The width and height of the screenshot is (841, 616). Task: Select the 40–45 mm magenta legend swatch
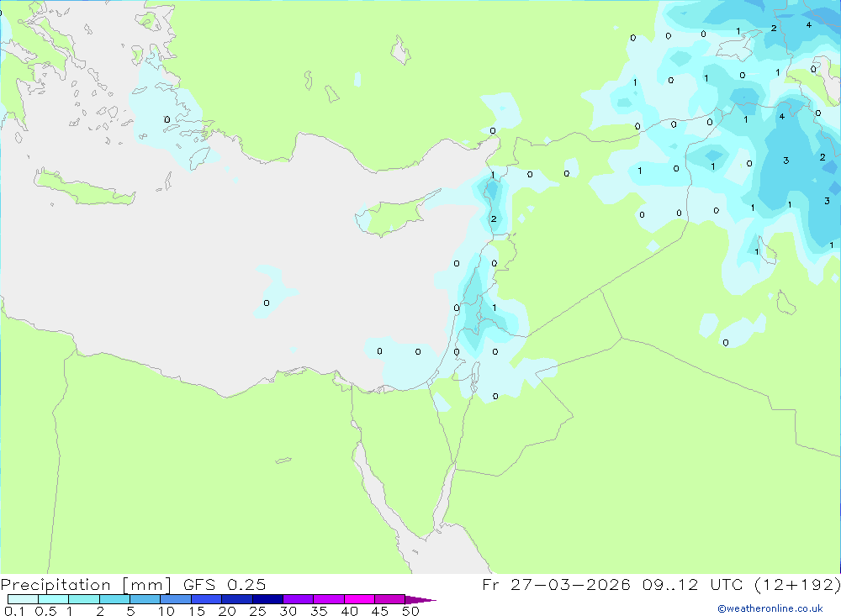pyautogui.click(x=359, y=599)
